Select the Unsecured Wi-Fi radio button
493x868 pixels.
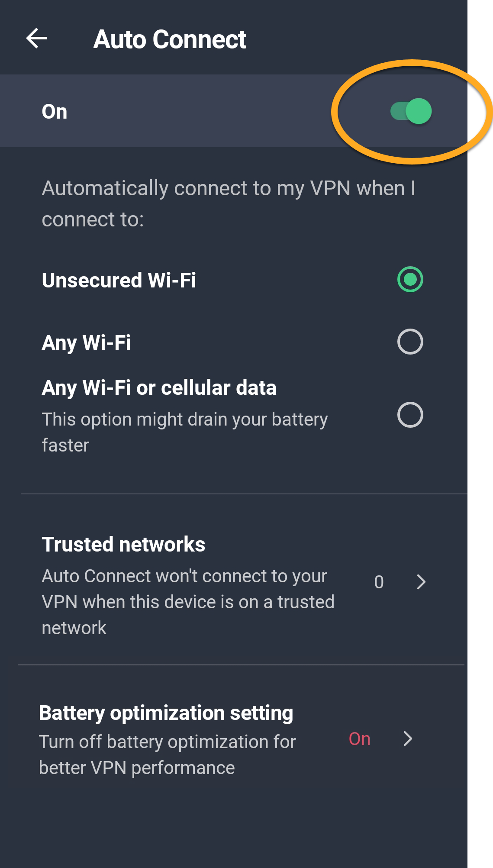pos(410,279)
